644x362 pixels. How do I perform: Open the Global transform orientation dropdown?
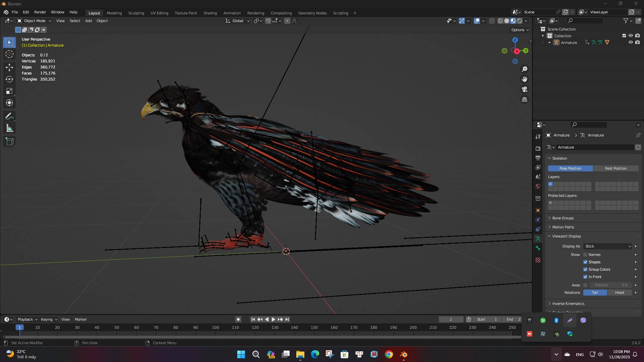[238, 21]
